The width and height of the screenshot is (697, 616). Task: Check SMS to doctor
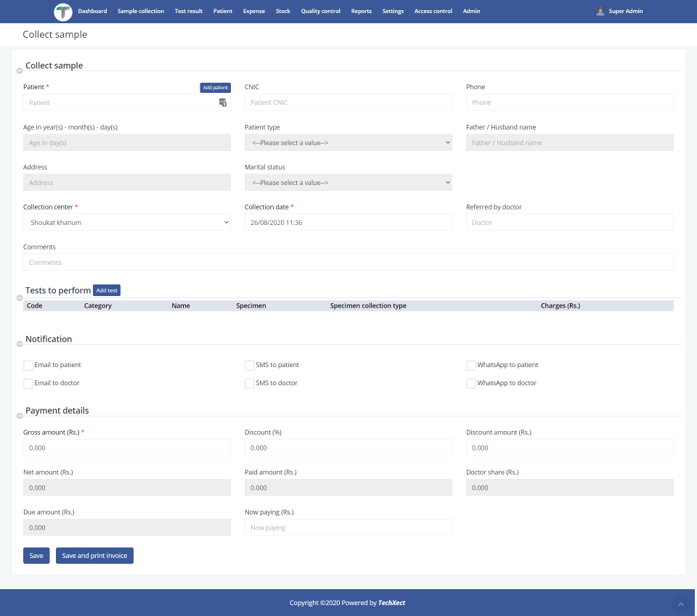(250, 384)
